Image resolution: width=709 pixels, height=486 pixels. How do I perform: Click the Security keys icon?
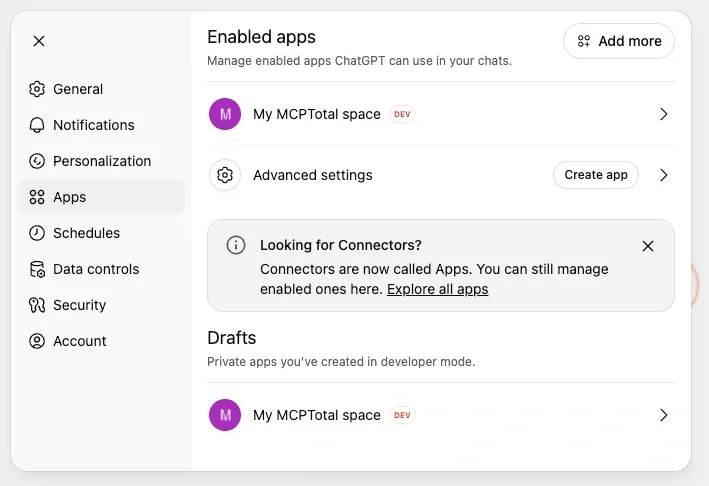37,305
